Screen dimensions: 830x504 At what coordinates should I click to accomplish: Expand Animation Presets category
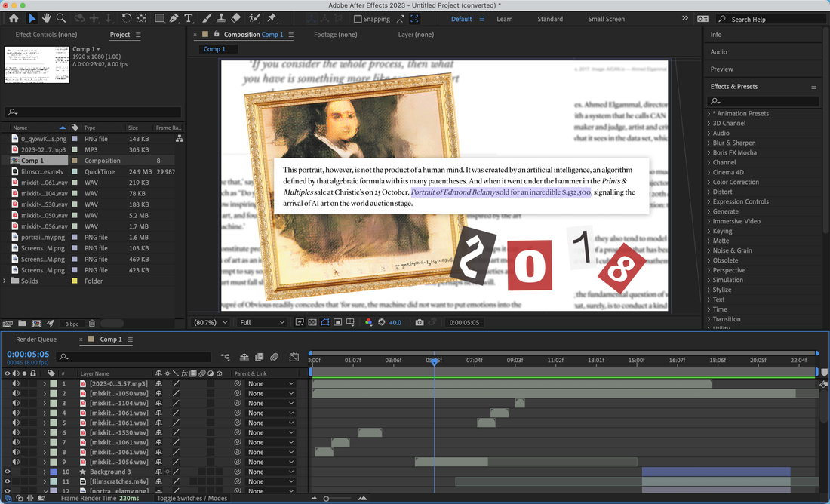[709, 113]
